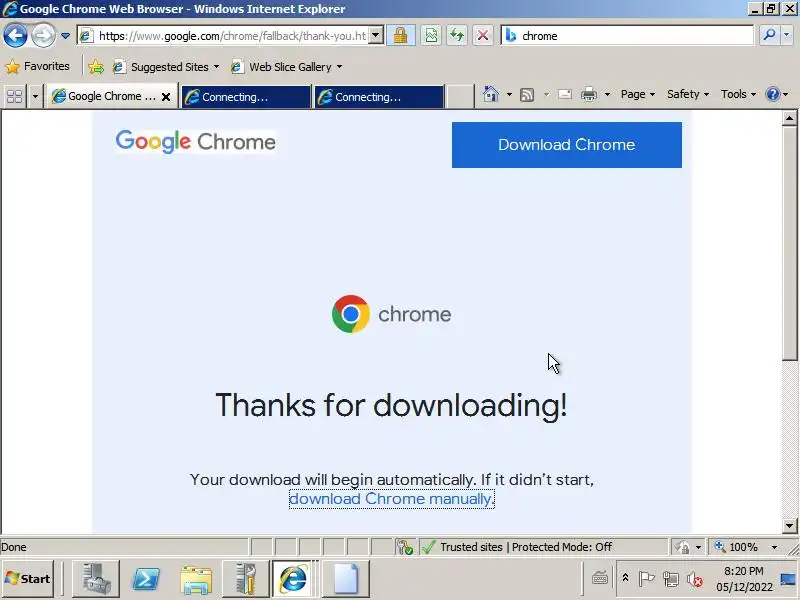Expand the Print options dropdown

(607, 94)
